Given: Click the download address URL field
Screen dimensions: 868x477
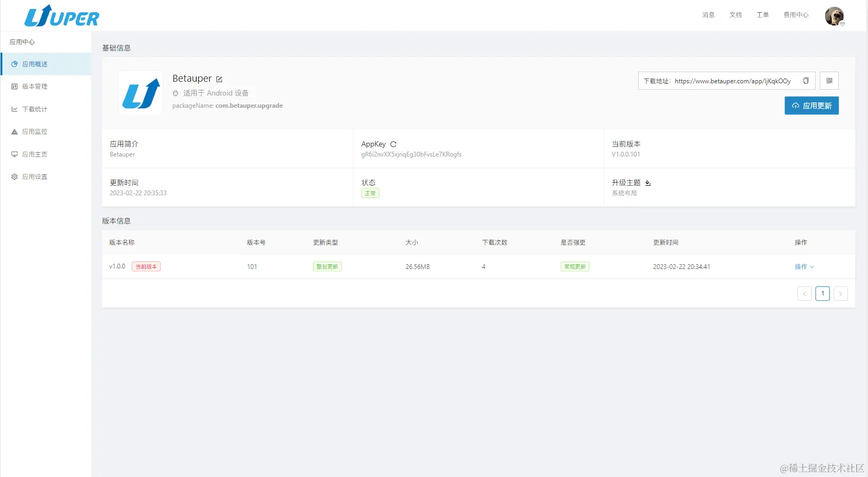Looking at the screenshot, I should (x=726, y=81).
